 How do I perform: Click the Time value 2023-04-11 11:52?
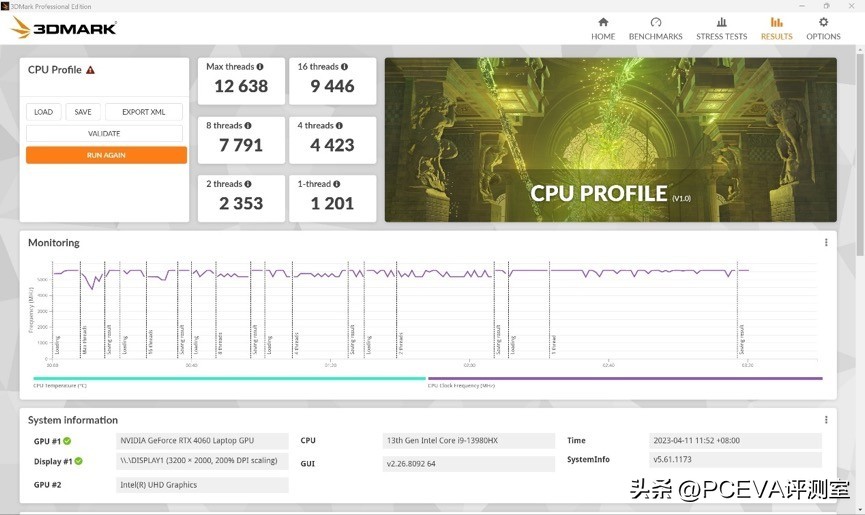click(x=735, y=441)
